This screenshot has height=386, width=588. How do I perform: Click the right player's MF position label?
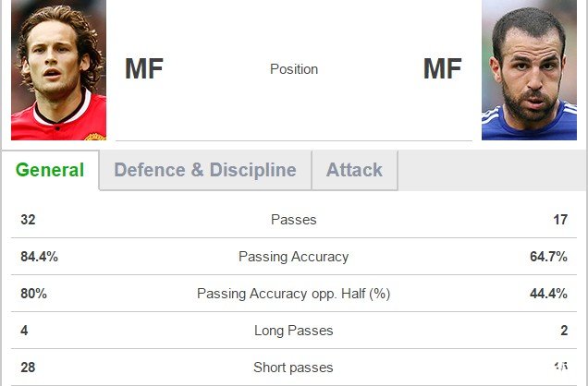pyautogui.click(x=442, y=69)
